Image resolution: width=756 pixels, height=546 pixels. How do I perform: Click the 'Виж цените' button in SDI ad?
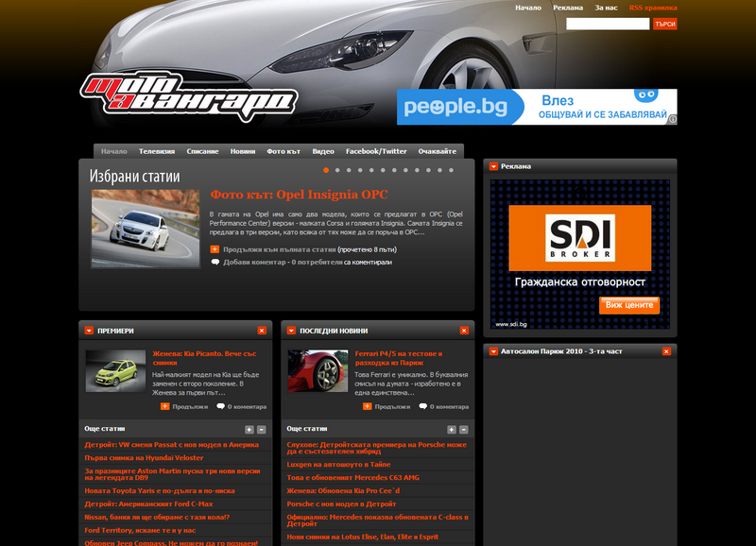(x=629, y=305)
